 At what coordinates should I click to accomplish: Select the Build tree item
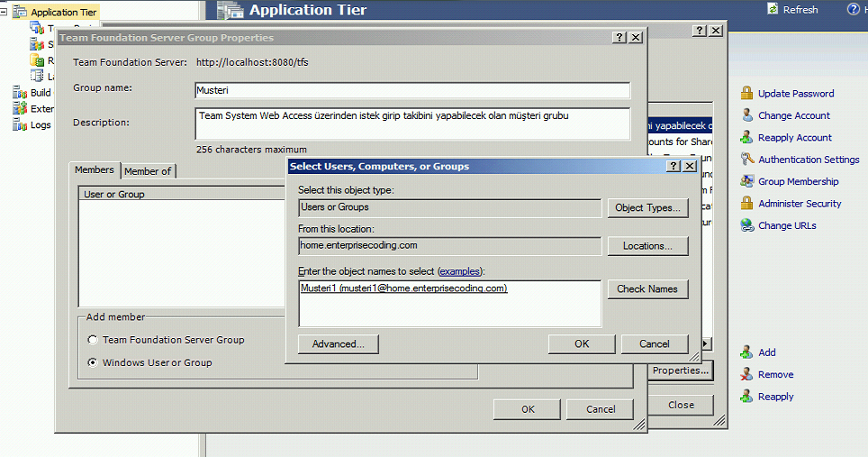[41, 93]
